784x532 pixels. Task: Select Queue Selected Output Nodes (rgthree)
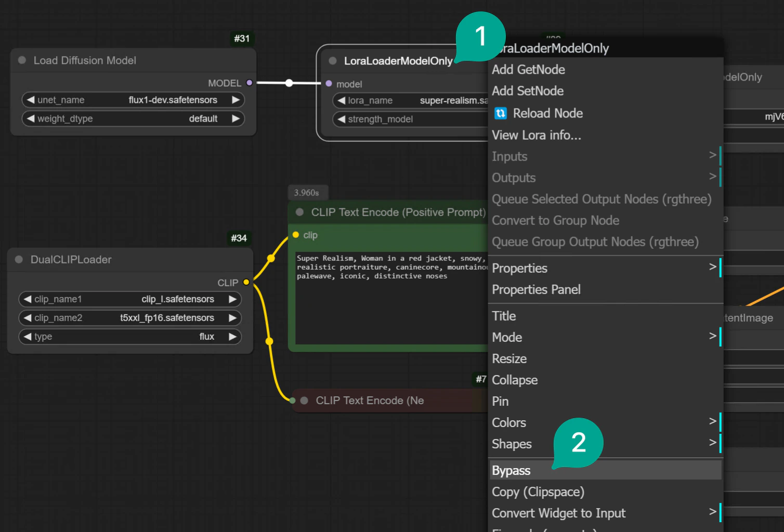click(x=606, y=198)
